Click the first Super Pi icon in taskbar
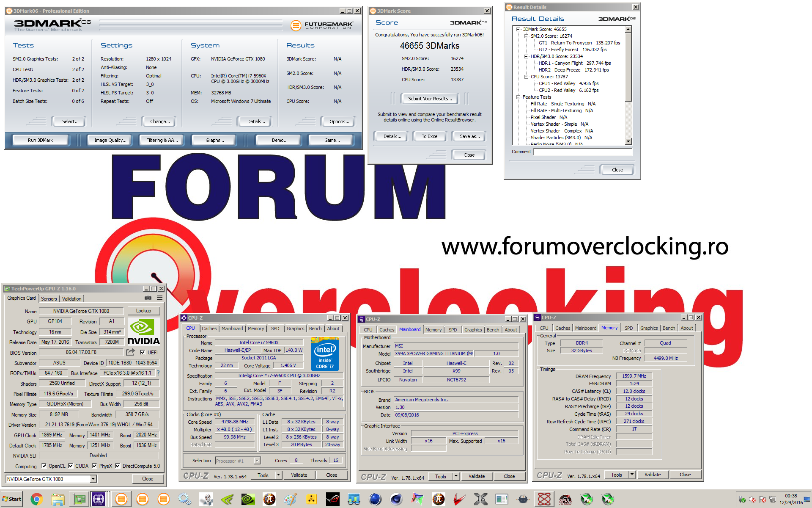The height and width of the screenshot is (508, 812). coord(269,500)
